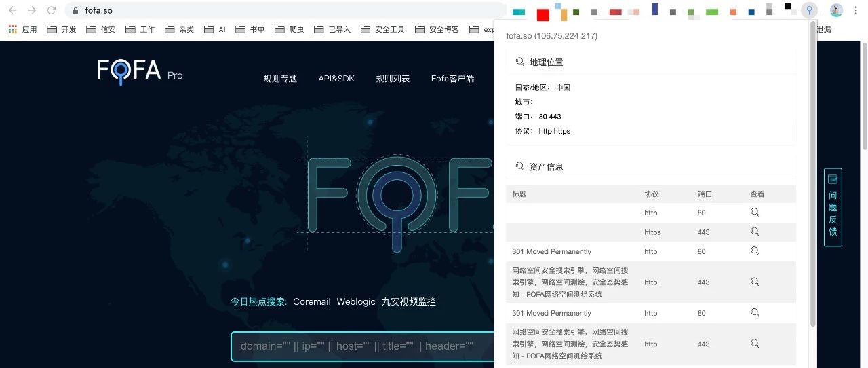Expand the 工作 bookmark folder

140,29
